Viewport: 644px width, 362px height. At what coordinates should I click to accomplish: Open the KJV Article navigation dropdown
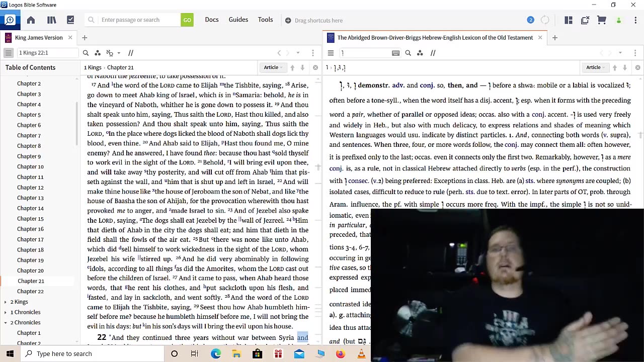pos(273,67)
